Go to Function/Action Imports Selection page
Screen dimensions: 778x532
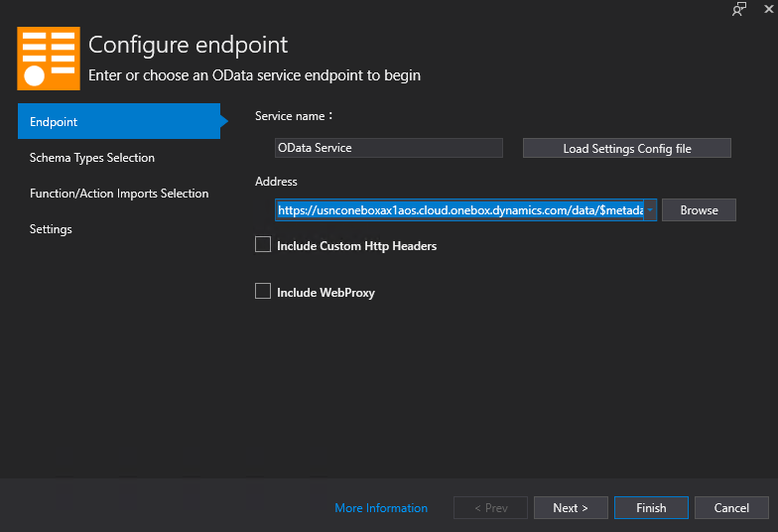pyautogui.click(x=119, y=194)
